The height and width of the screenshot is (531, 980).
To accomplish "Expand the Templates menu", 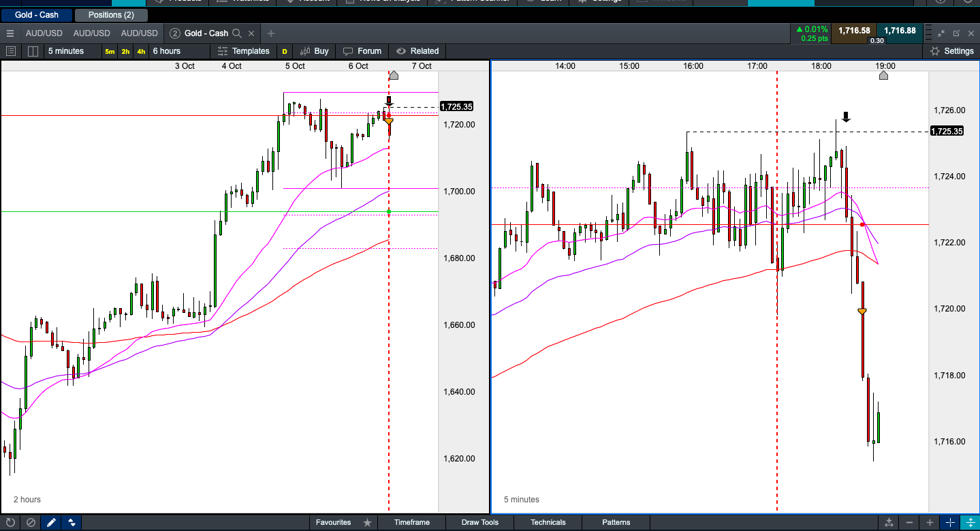I will (x=244, y=51).
